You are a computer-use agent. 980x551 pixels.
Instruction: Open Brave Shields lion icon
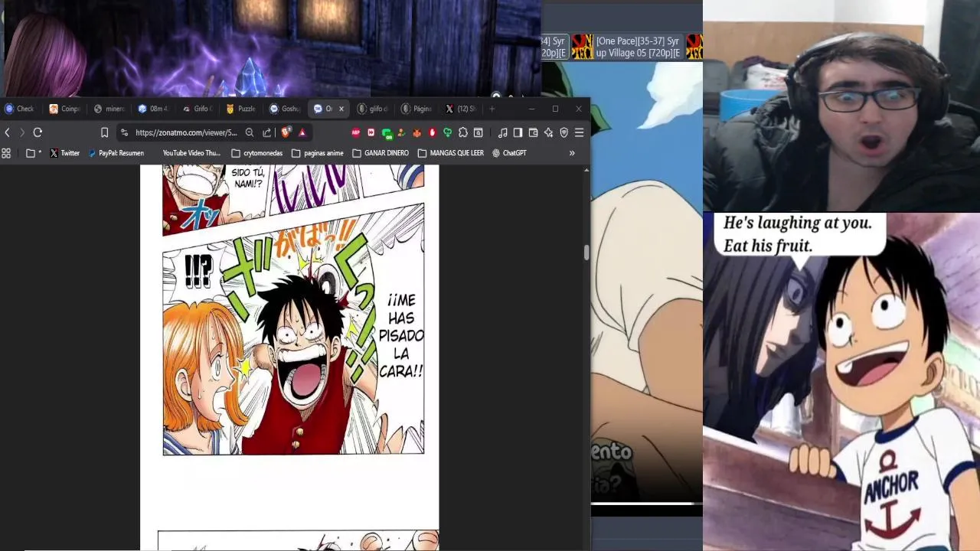tap(286, 132)
